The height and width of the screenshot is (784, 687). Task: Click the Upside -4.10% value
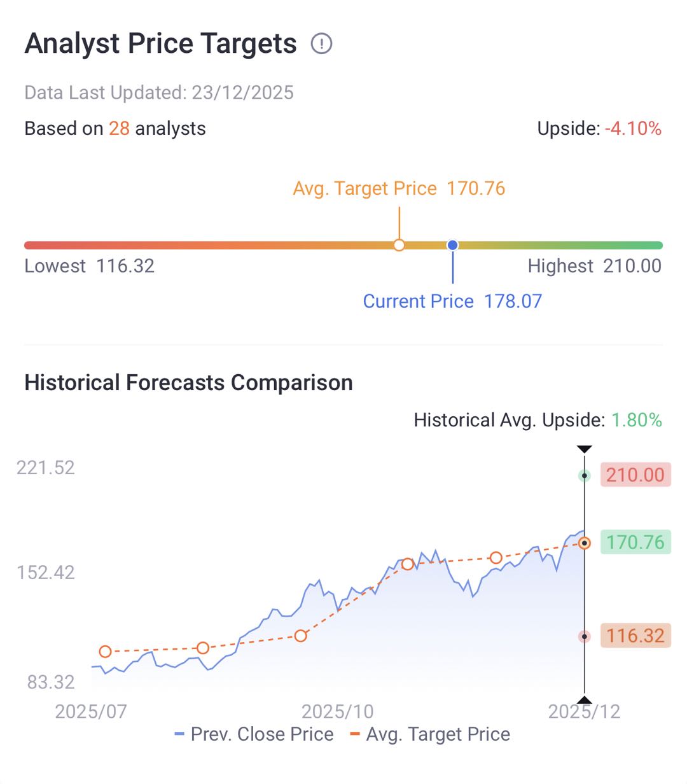point(632,129)
